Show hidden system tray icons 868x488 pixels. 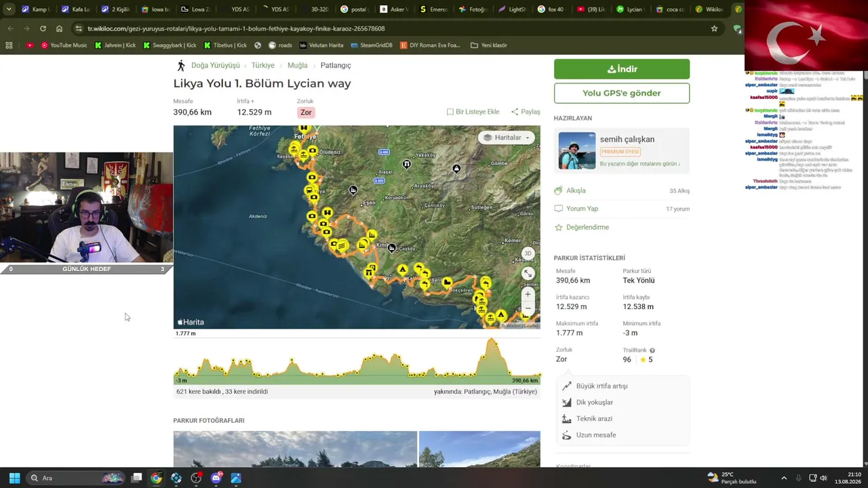[x=784, y=478]
